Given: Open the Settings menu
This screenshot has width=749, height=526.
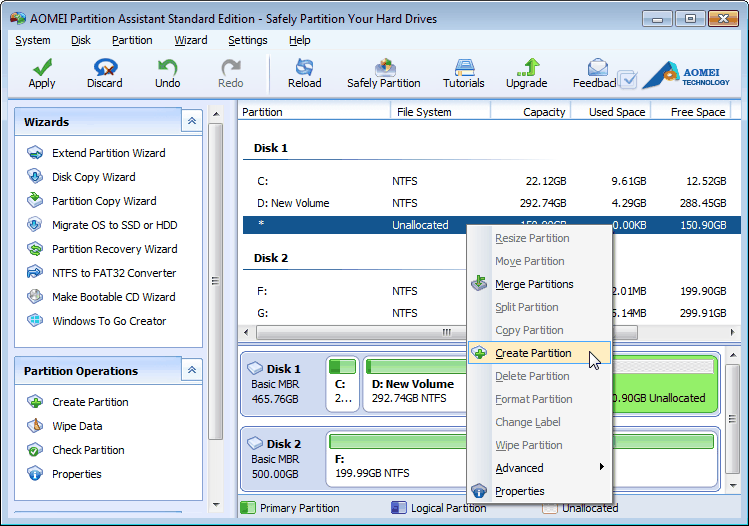Looking at the screenshot, I should [x=247, y=40].
